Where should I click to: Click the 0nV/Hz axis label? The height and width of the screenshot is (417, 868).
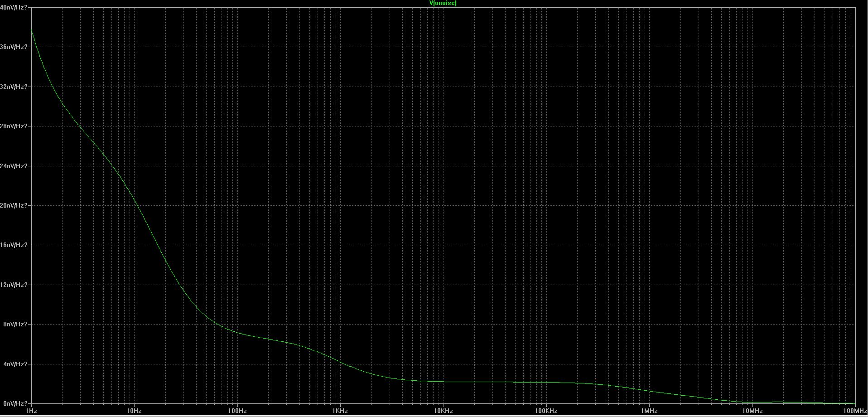click(15, 403)
